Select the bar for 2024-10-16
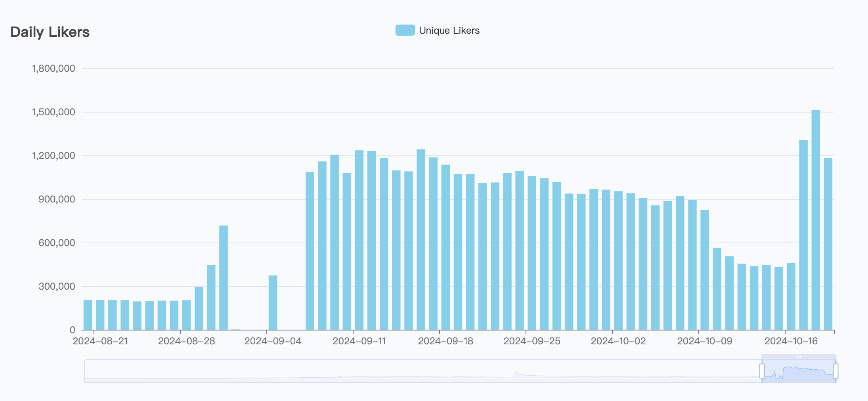The height and width of the screenshot is (401, 868). coord(791,296)
